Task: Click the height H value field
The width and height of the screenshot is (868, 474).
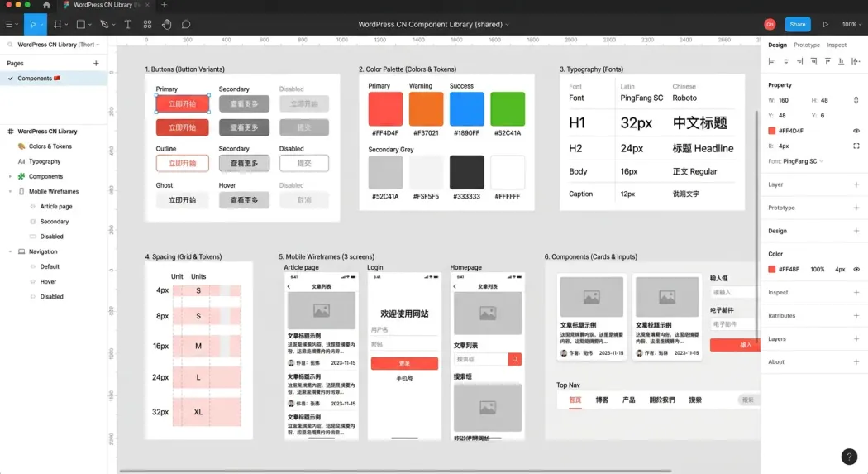Action: point(824,100)
